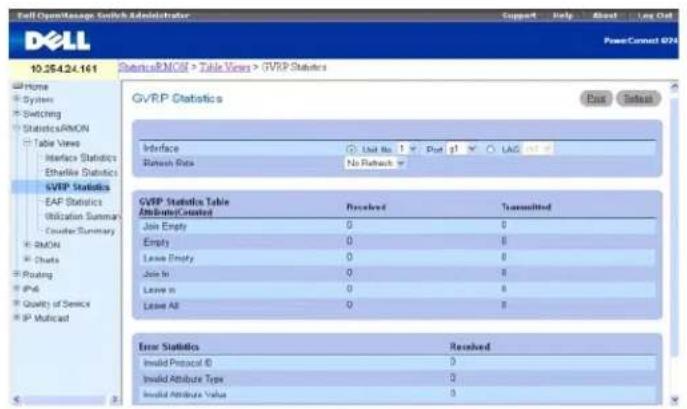This screenshot has width=687, height=409.
Task: Click the Print button
Action: [596, 99]
